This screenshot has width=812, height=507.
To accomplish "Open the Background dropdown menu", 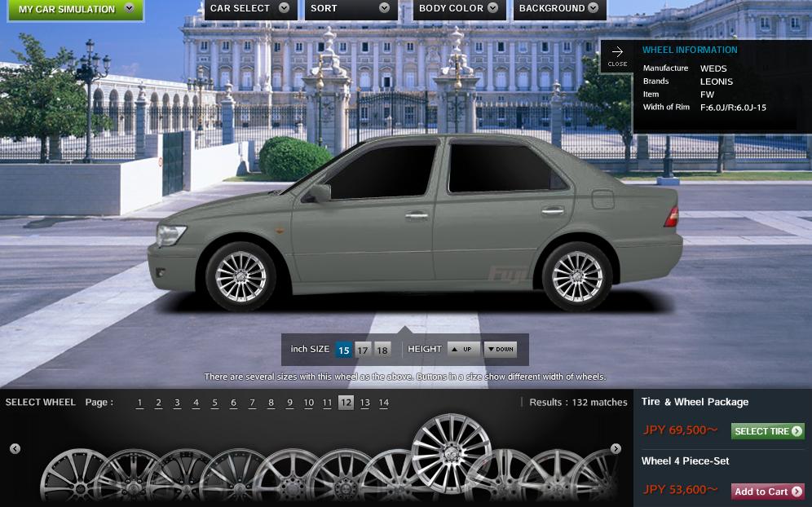I will point(558,8).
